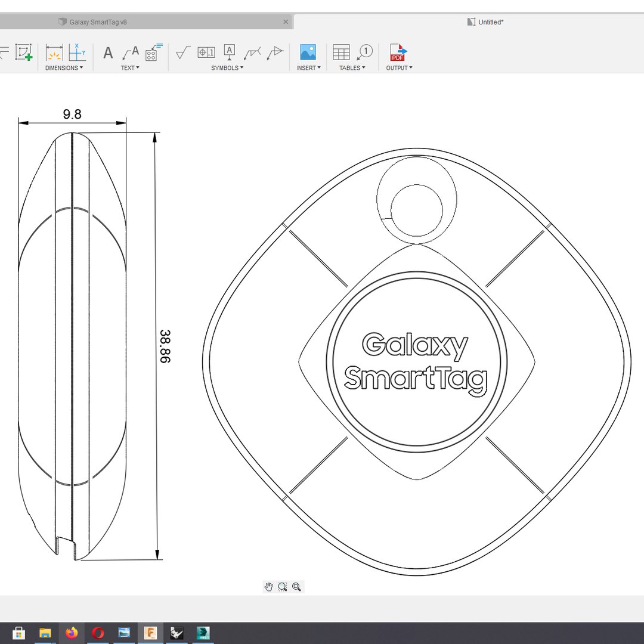
Task: Open Rhino from the taskbar
Action: tap(177, 633)
